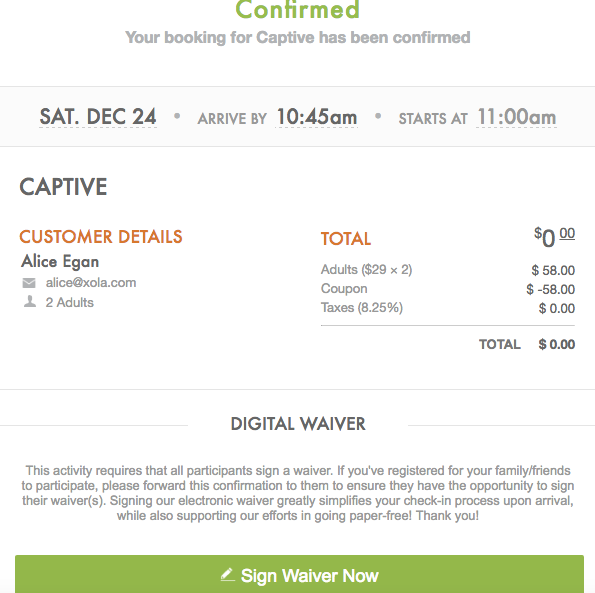Click the CAPTIVE activity heading

(63, 187)
